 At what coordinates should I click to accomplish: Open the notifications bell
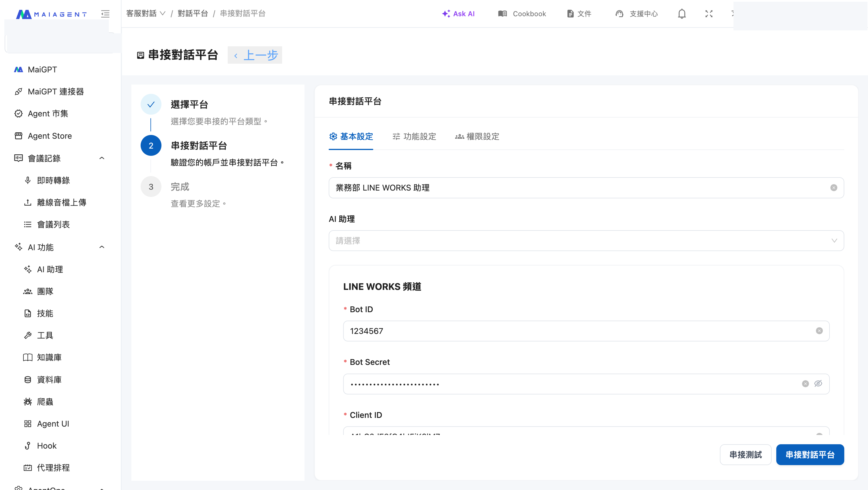click(x=682, y=14)
